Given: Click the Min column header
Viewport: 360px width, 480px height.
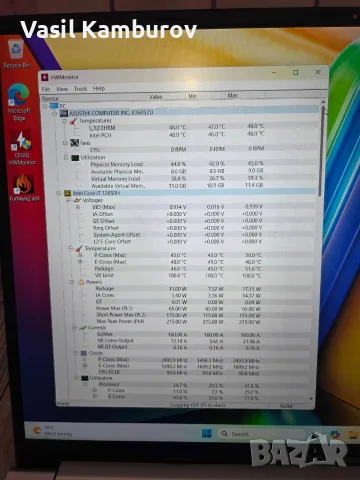Looking at the screenshot, I should tap(205, 96).
